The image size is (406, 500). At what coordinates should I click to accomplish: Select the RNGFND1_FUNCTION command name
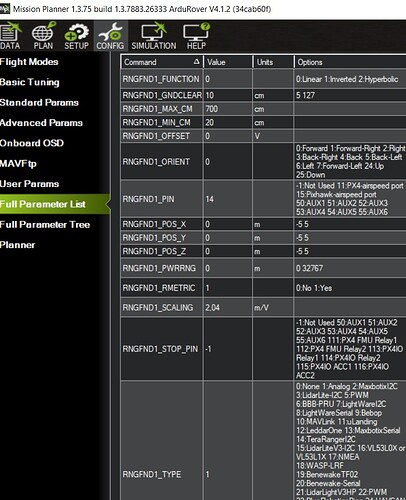point(161,79)
